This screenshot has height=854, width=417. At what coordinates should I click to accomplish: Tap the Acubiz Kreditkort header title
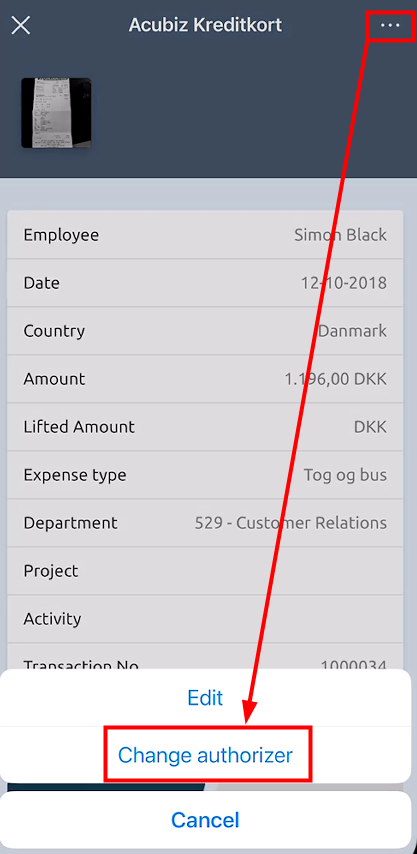click(x=205, y=25)
